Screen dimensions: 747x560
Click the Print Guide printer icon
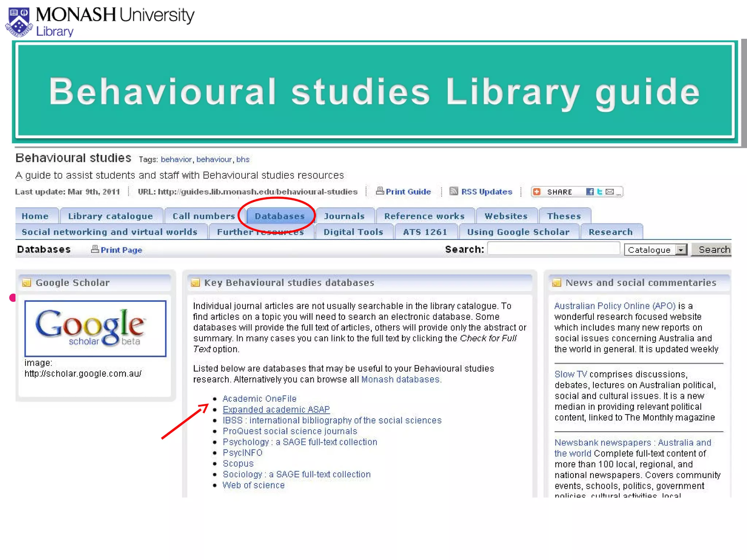[x=380, y=191]
